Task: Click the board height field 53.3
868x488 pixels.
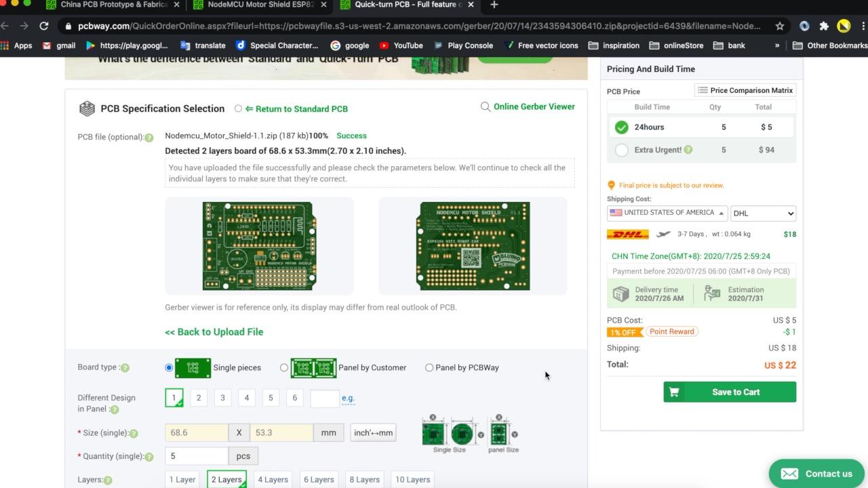Action: click(x=281, y=432)
